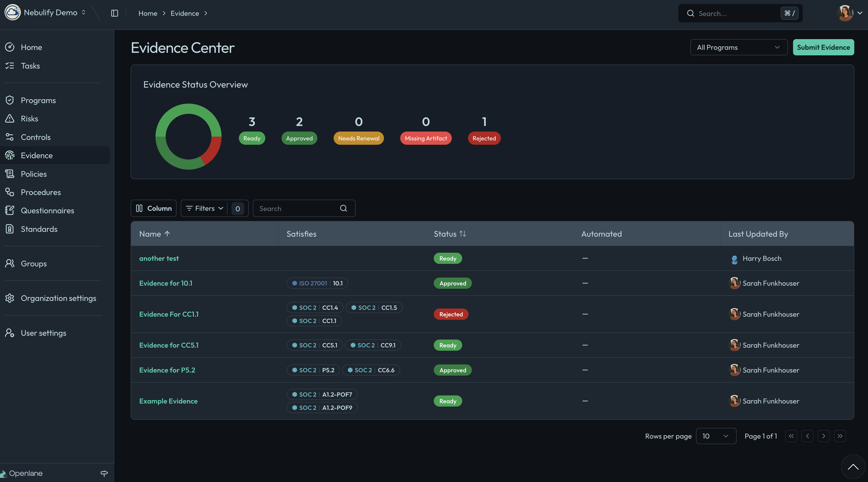This screenshot has width=868, height=482.
Task: Sort by the Status column arrows
Action: pyautogui.click(x=463, y=234)
